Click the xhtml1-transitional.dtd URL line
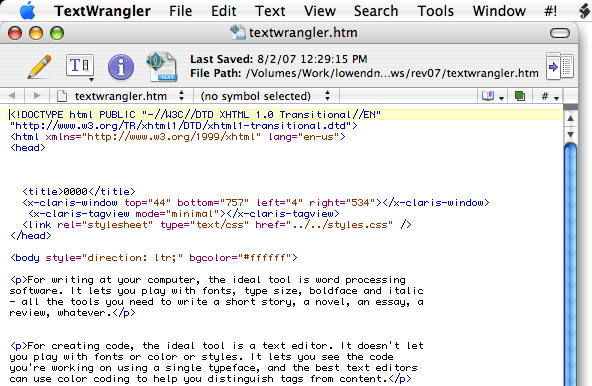 pyautogui.click(x=183, y=125)
